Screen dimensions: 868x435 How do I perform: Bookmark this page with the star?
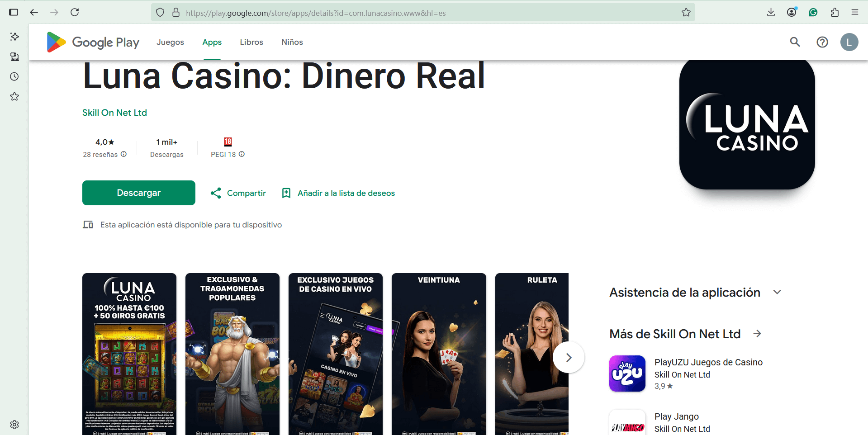point(686,13)
